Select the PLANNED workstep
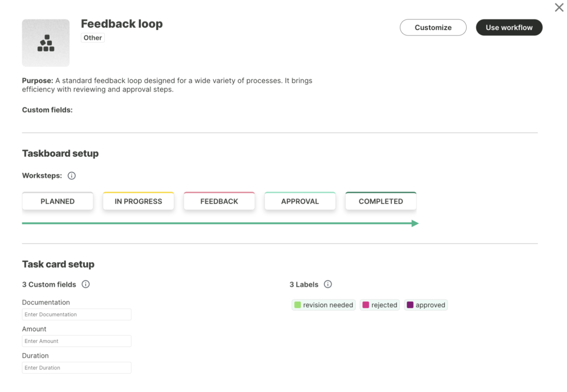Viewport: 567px width, 392px height. [58, 201]
